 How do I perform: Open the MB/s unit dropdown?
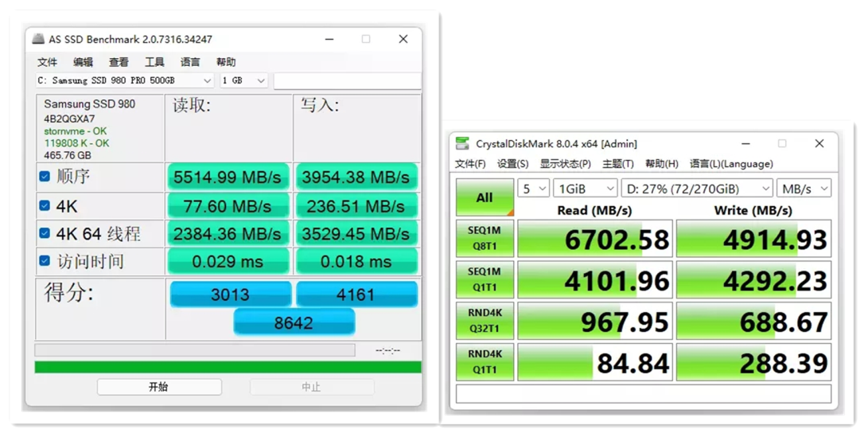point(804,189)
